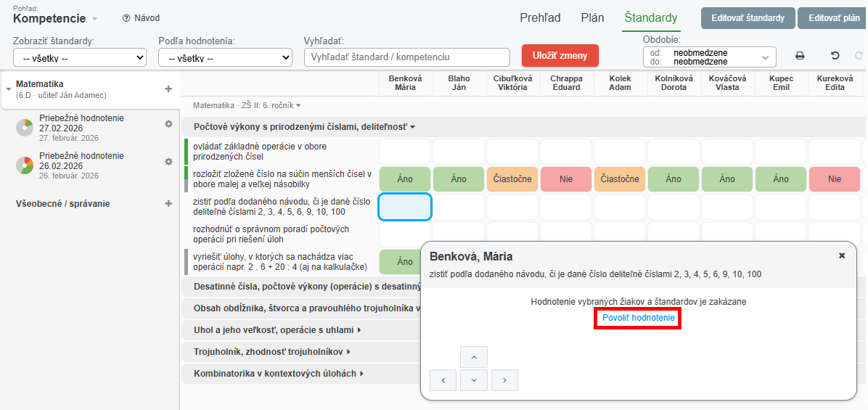Click Kolek Adam's Čiastočne cell
Screen dimensions: 868x410
coord(620,179)
